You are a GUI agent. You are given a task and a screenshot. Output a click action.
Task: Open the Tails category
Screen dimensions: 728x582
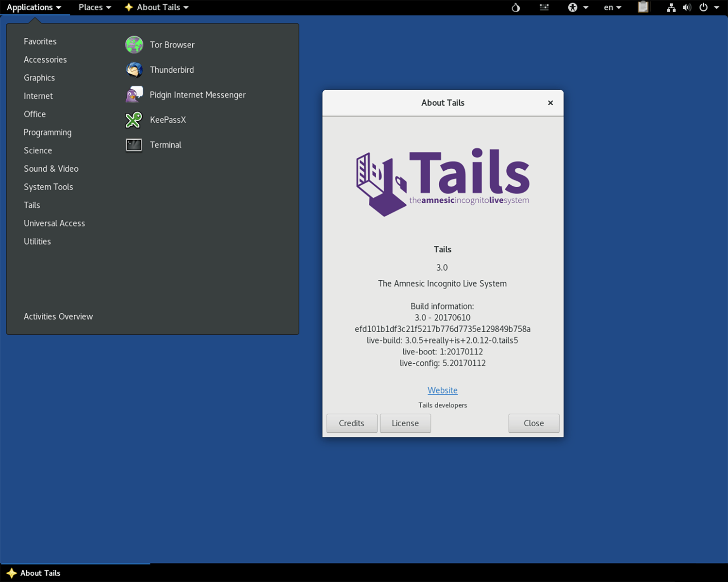32,205
